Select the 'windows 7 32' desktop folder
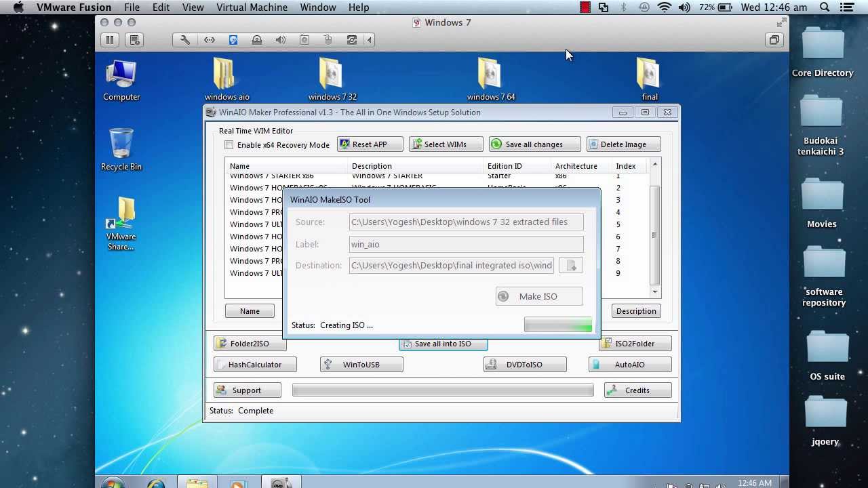 332,79
